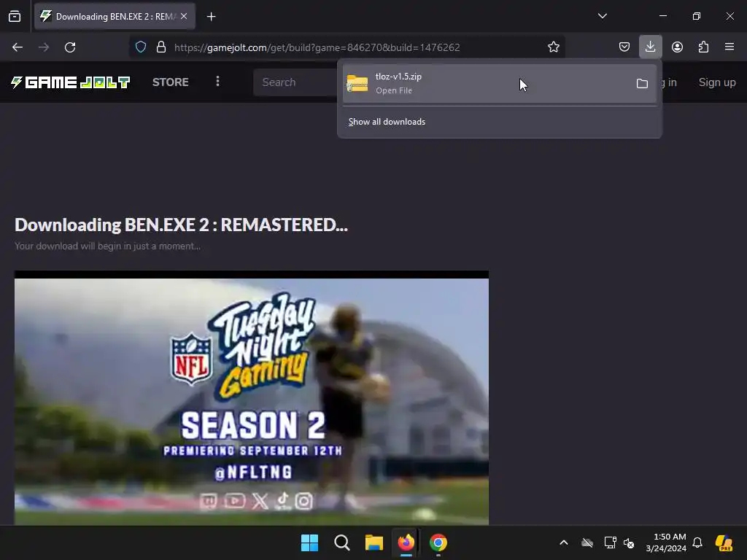Open Google Chrome from taskbar
Image resolution: width=747 pixels, height=560 pixels.
pos(438,542)
